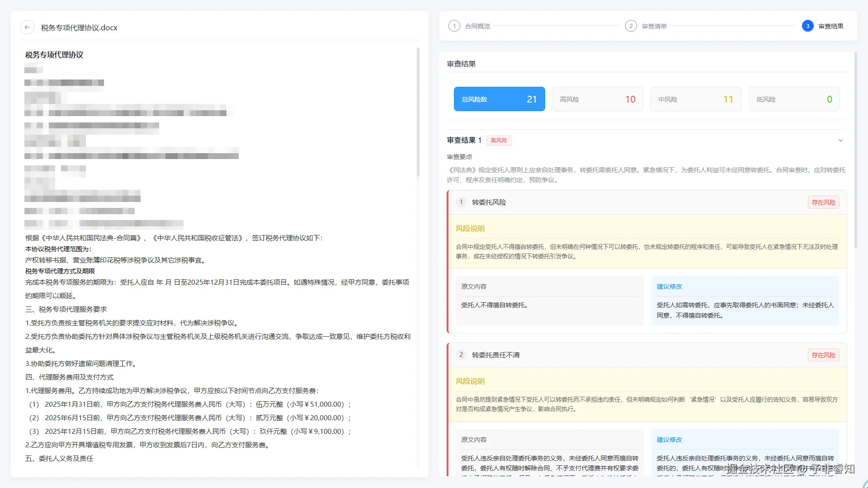Click 存在风险 badge on 转委托责任不清 item
This screenshot has width=868, height=488.
click(823, 355)
